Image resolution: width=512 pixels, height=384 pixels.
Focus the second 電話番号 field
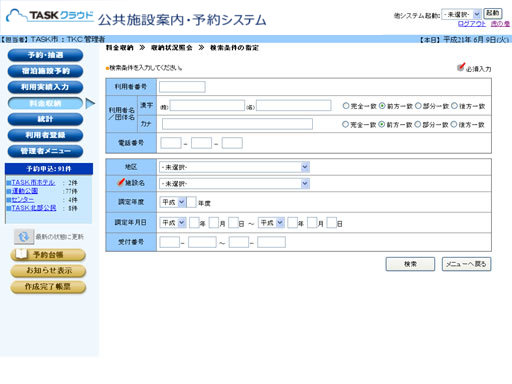(201, 143)
